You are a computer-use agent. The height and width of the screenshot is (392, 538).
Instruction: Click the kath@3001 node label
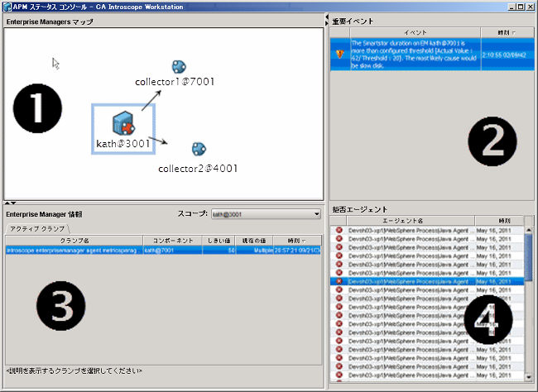(122, 143)
